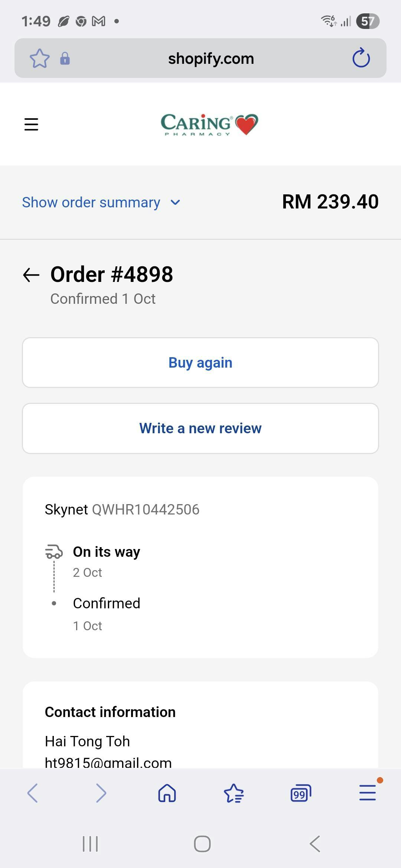Expand Show order summary
This screenshot has height=868, width=401.
(x=91, y=203)
